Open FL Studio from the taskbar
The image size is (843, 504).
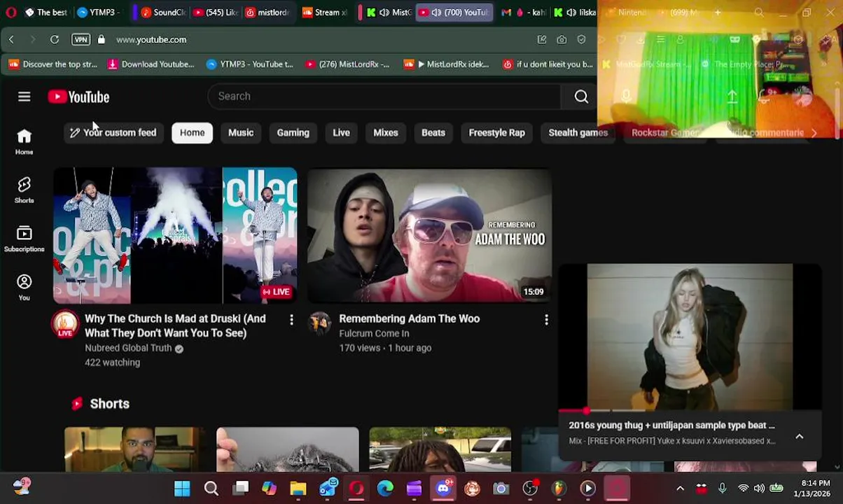[x=559, y=488]
